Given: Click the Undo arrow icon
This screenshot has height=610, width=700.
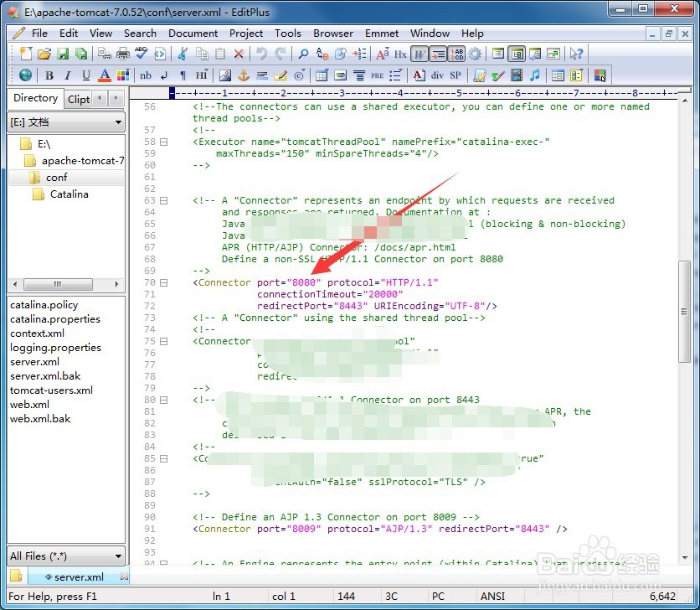Looking at the screenshot, I should (261, 54).
